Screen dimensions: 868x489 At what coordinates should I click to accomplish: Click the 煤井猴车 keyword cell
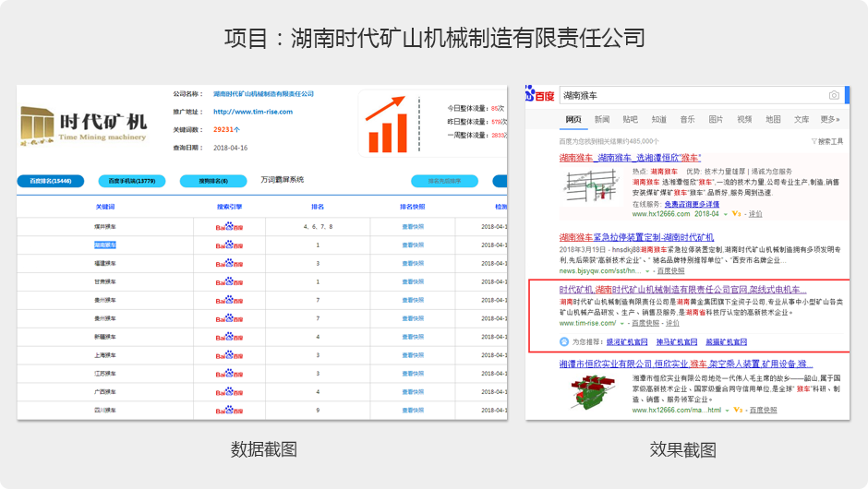(105, 227)
